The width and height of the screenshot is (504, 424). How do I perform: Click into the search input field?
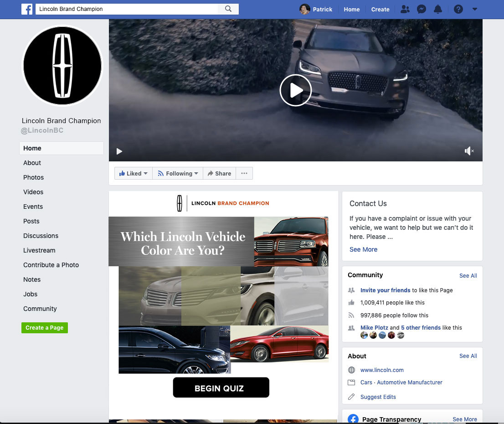point(127,9)
